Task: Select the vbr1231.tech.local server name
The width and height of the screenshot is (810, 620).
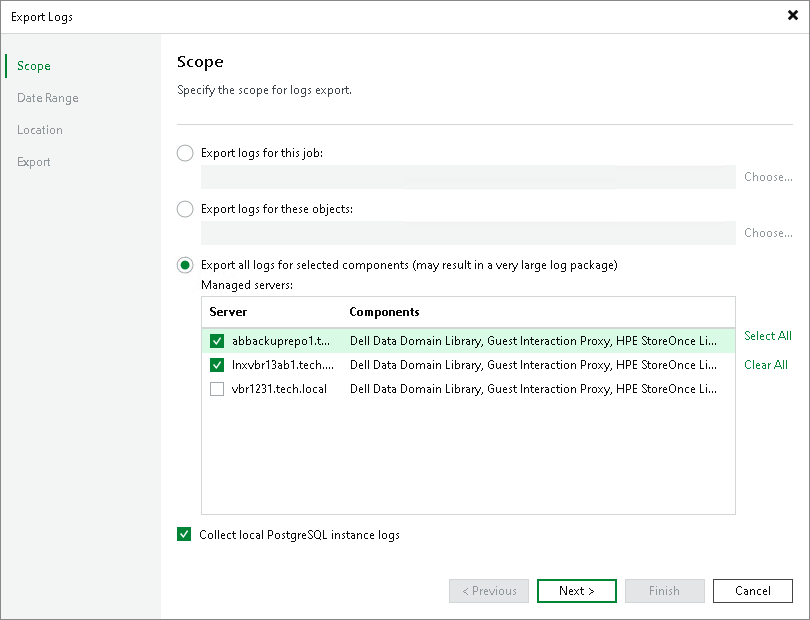Action: coord(279,389)
